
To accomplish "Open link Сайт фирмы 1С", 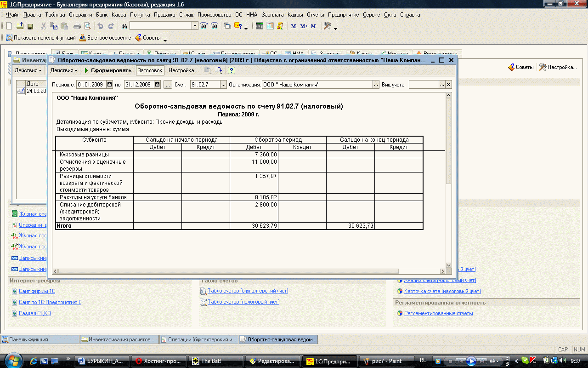I will click(x=37, y=291).
